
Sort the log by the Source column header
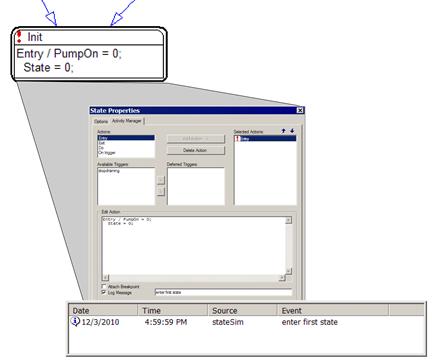(242, 310)
